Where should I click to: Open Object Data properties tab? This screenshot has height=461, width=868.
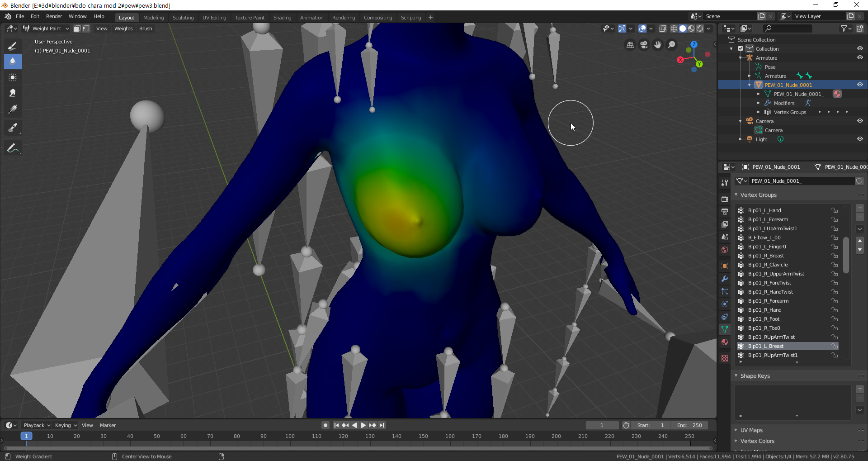click(725, 329)
